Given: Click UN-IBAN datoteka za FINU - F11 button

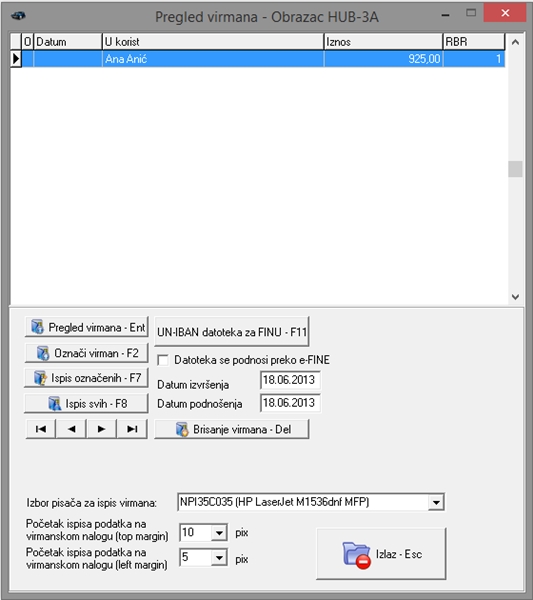Looking at the screenshot, I should click(232, 332).
